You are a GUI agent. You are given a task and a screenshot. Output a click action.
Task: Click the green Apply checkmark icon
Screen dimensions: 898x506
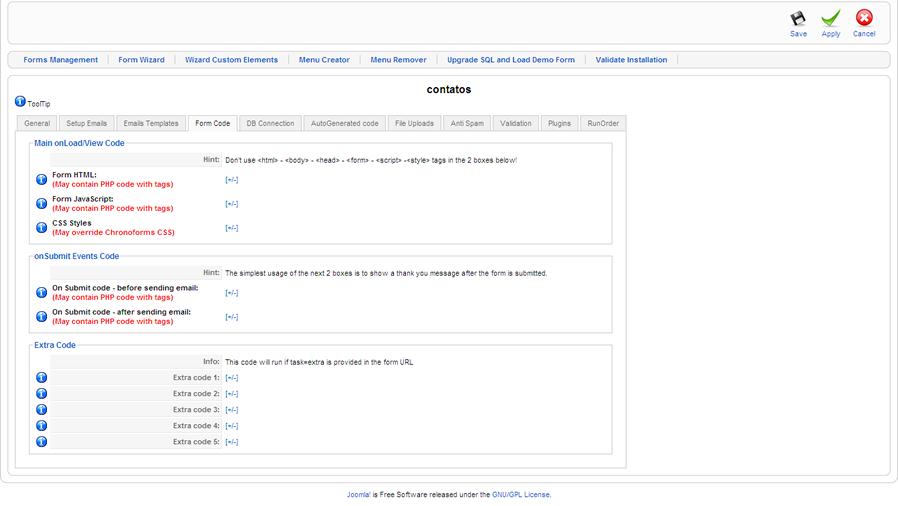click(830, 18)
